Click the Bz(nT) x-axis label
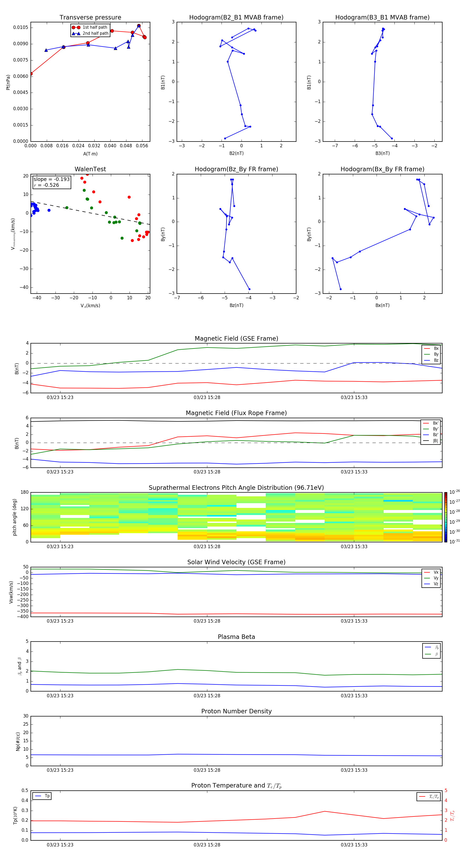Screen dimensions: 473x868 click(x=236, y=305)
